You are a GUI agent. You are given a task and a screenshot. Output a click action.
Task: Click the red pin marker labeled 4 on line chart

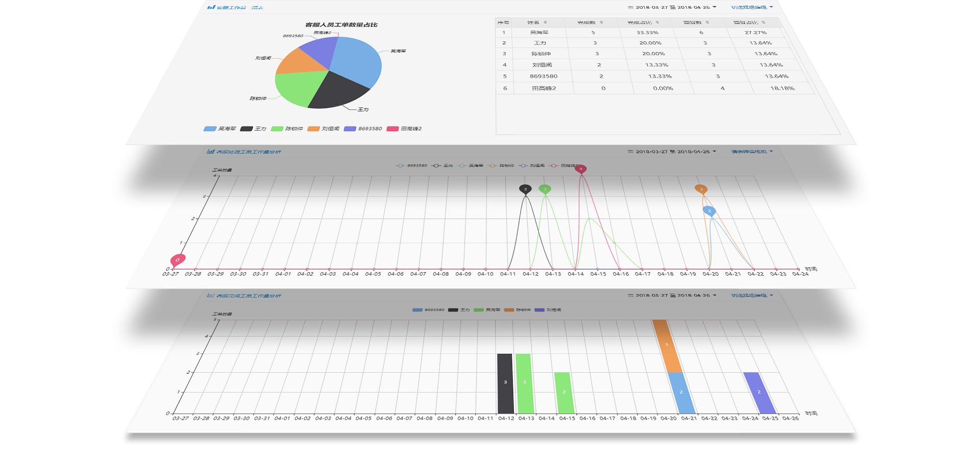pyautogui.click(x=580, y=169)
